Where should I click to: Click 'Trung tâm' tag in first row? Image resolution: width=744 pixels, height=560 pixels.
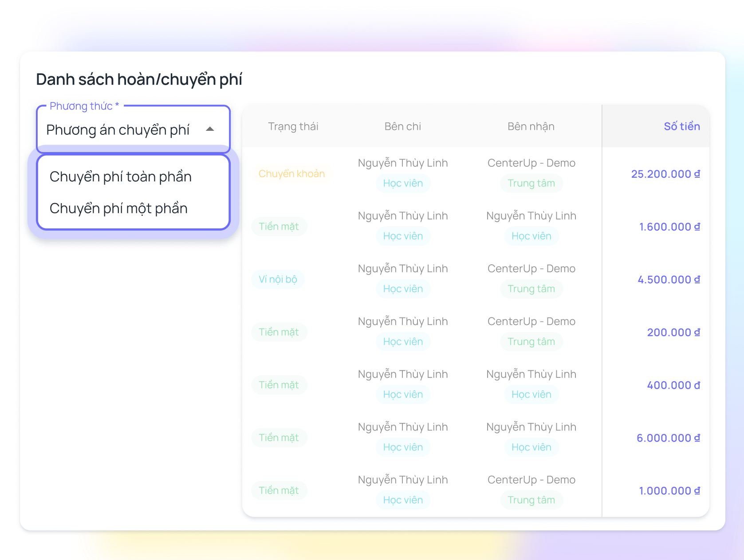[531, 183]
